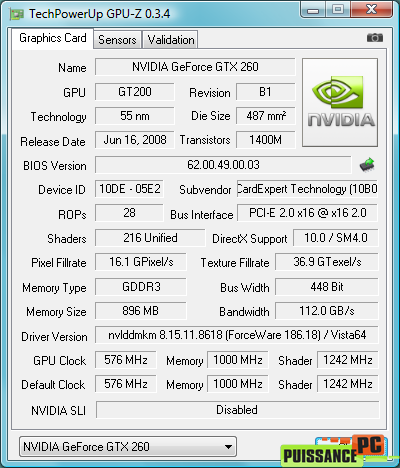Select the Graphics Card tab
This screenshot has height=468, width=400.
pyautogui.click(x=53, y=38)
